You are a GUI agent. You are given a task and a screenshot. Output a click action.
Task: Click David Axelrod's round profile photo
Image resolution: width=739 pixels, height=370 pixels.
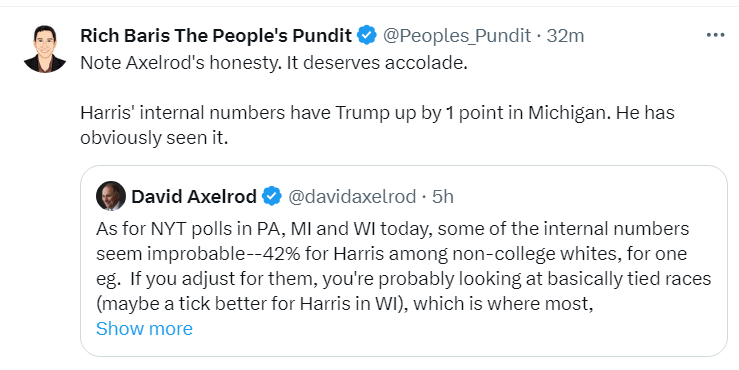111,196
